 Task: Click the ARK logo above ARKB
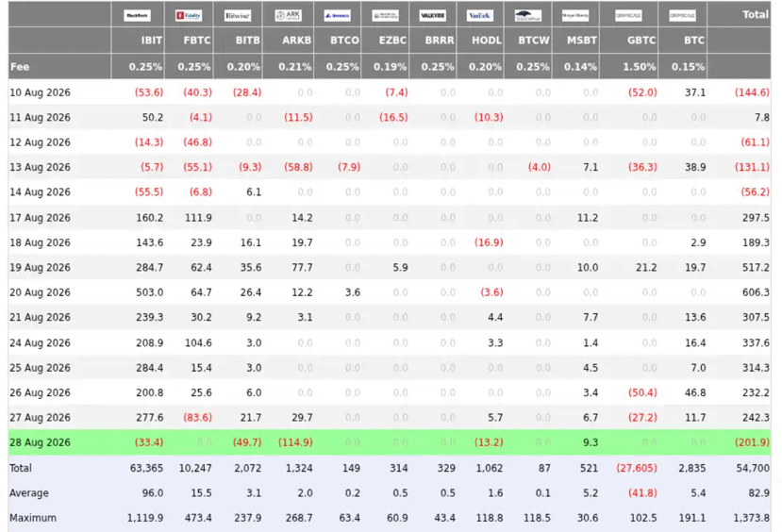point(289,15)
